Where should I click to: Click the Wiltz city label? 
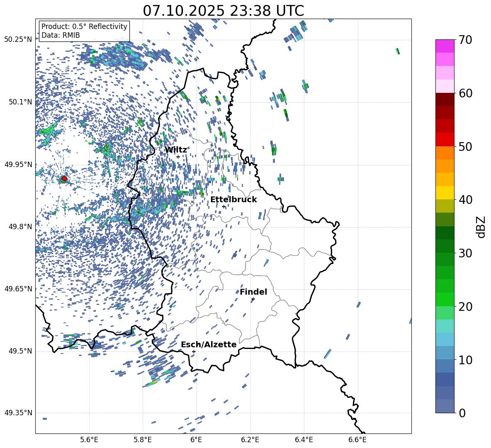coord(176,150)
